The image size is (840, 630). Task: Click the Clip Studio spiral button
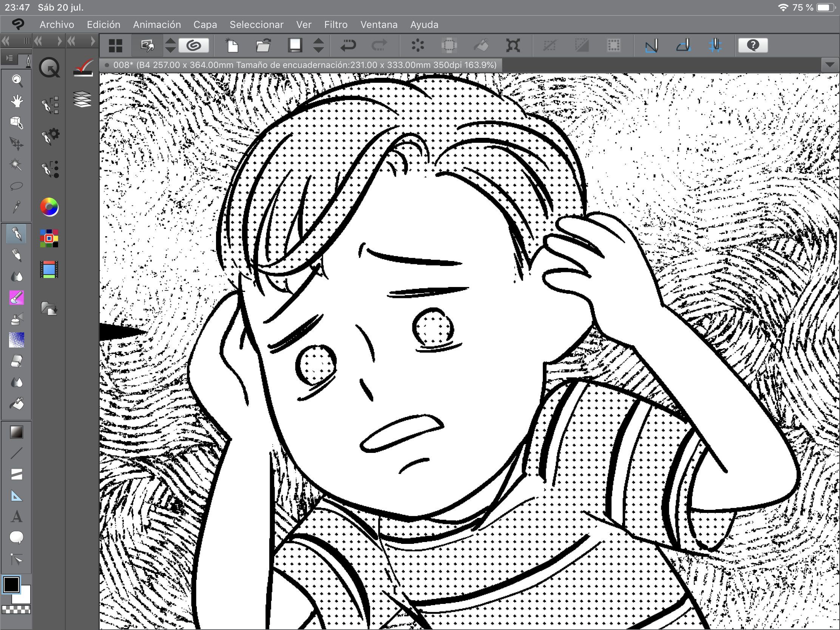[194, 46]
